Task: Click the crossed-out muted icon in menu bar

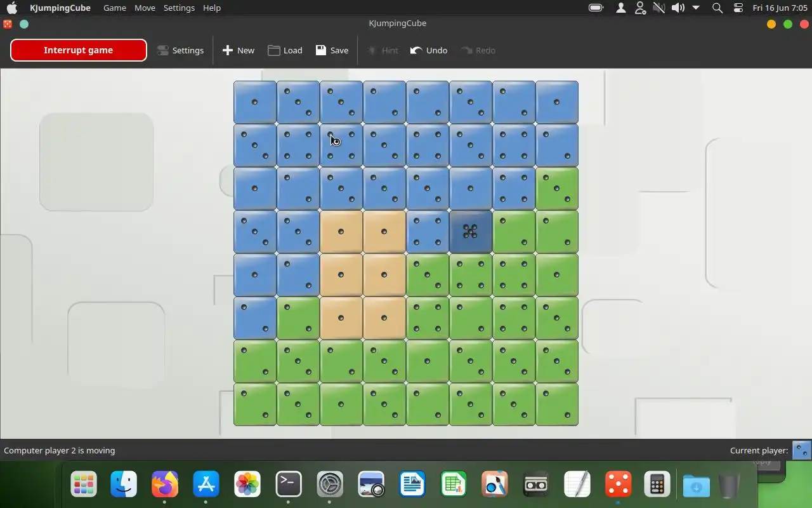Action: click(659, 8)
